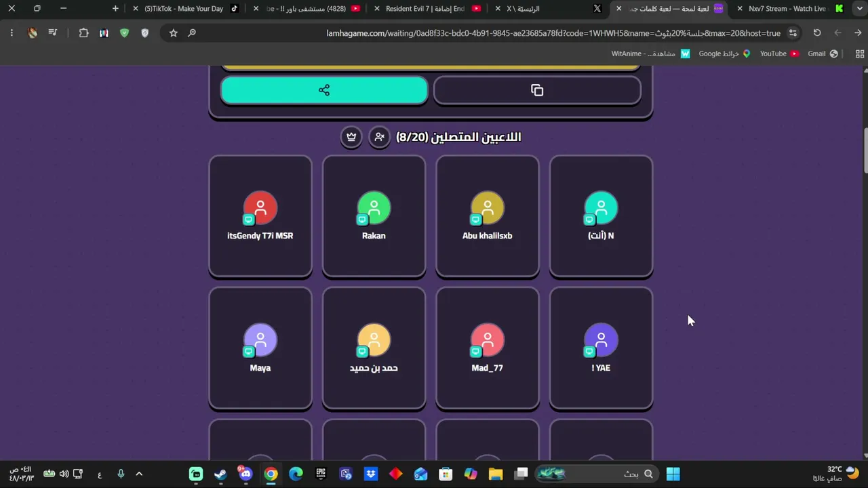The image size is (868, 488).
Task: Open the YouTube bookmark
Action: pyautogui.click(x=779, y=54)
